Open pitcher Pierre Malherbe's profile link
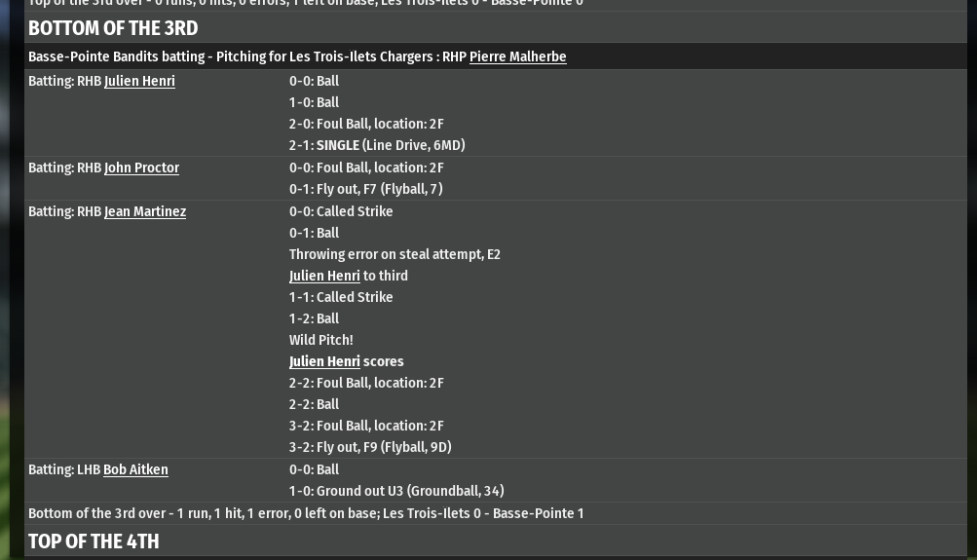The width and height of the screenshot is (977, 560). click(x=517, y=56)
